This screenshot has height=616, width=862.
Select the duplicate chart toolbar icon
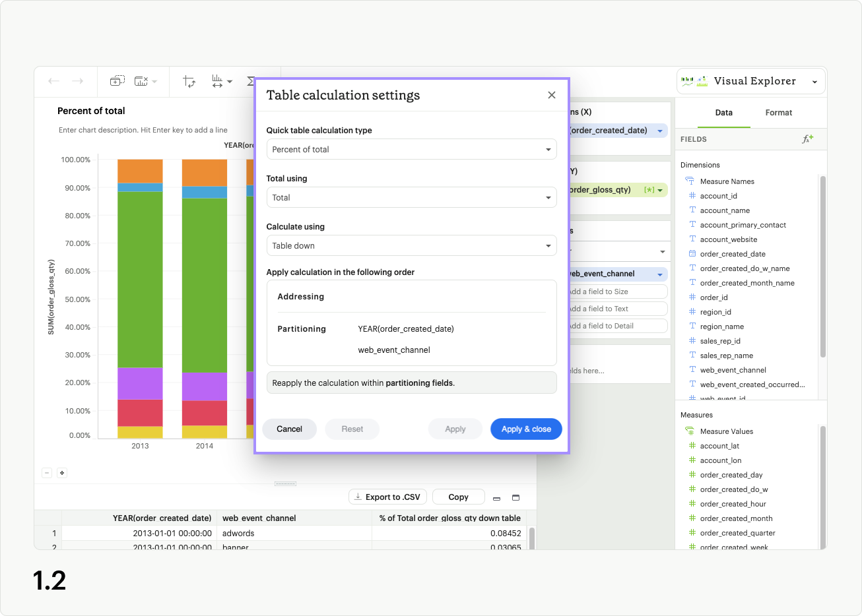point(117,80)
